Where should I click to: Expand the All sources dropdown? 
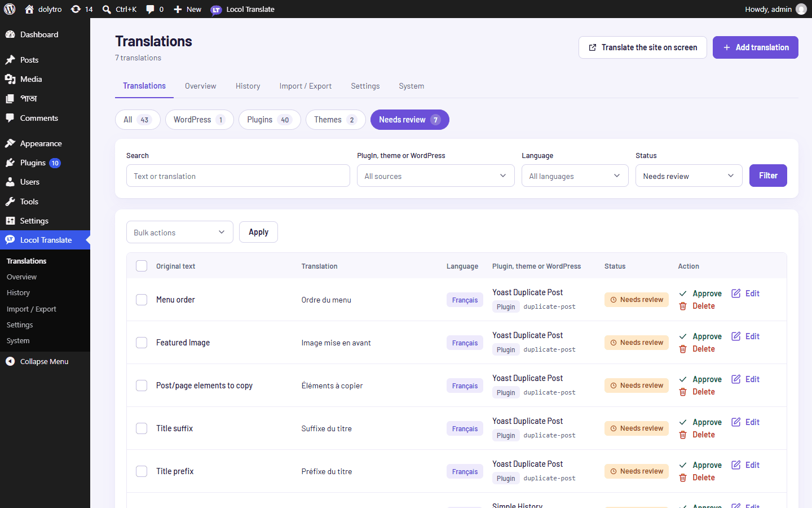coord(435,176)
